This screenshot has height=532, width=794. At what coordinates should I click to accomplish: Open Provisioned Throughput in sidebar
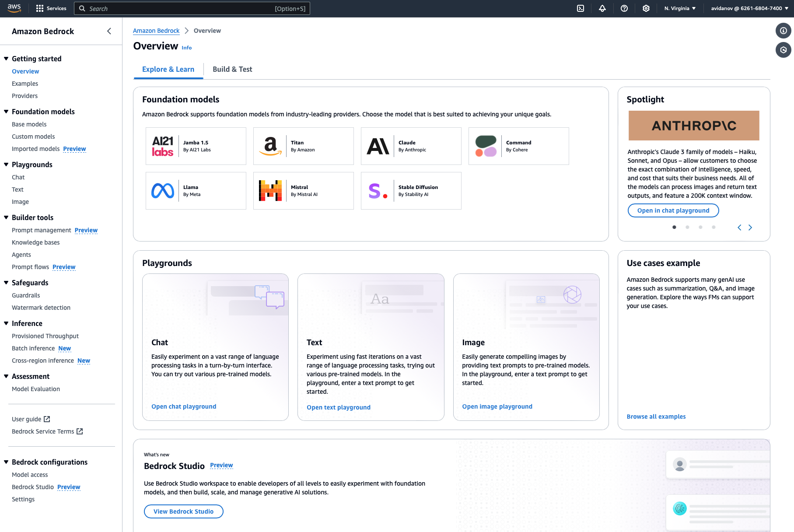45,336
